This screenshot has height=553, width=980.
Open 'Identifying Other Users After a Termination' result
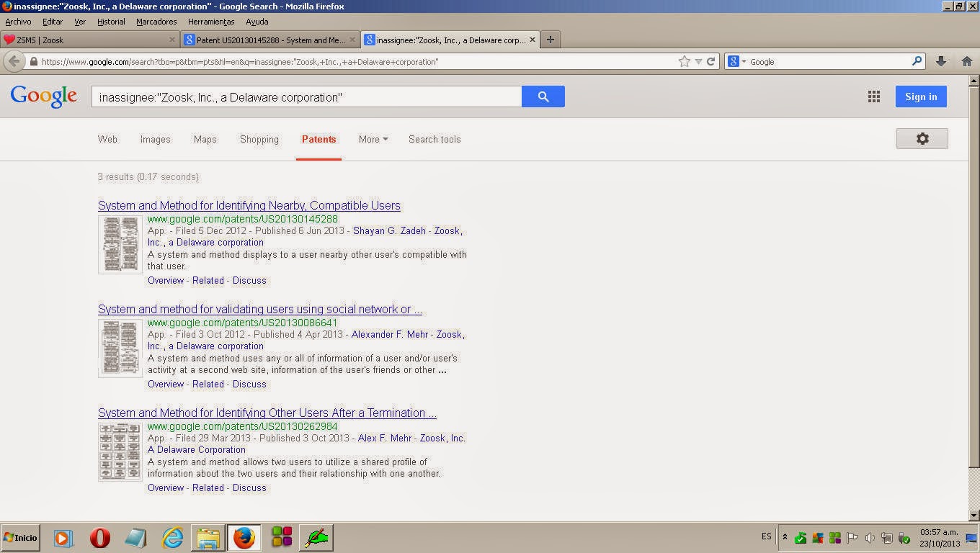click(267, 413)
